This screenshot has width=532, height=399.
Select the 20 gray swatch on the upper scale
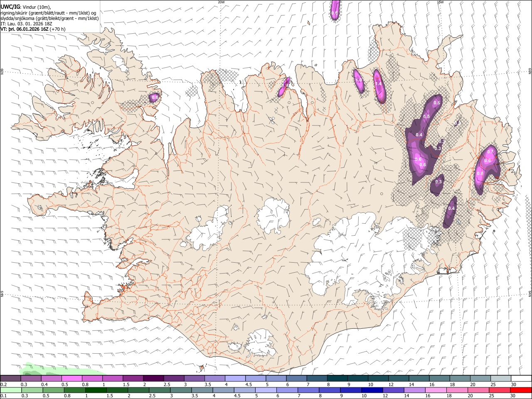click(480, 378)
